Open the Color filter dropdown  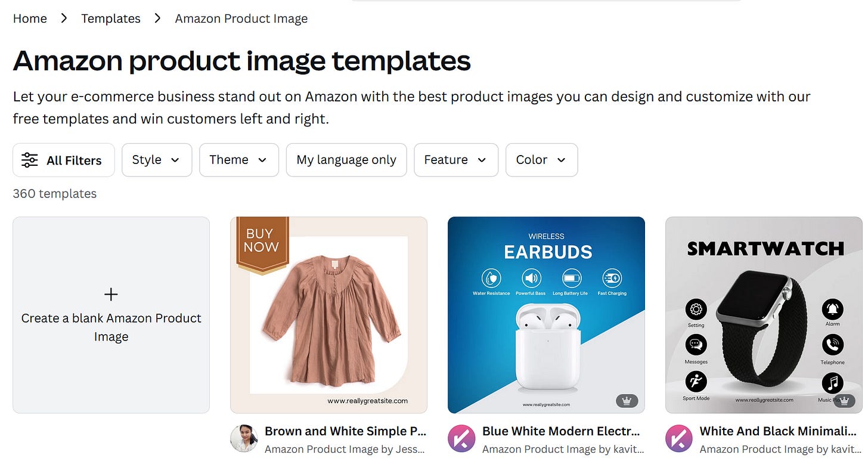541,160
